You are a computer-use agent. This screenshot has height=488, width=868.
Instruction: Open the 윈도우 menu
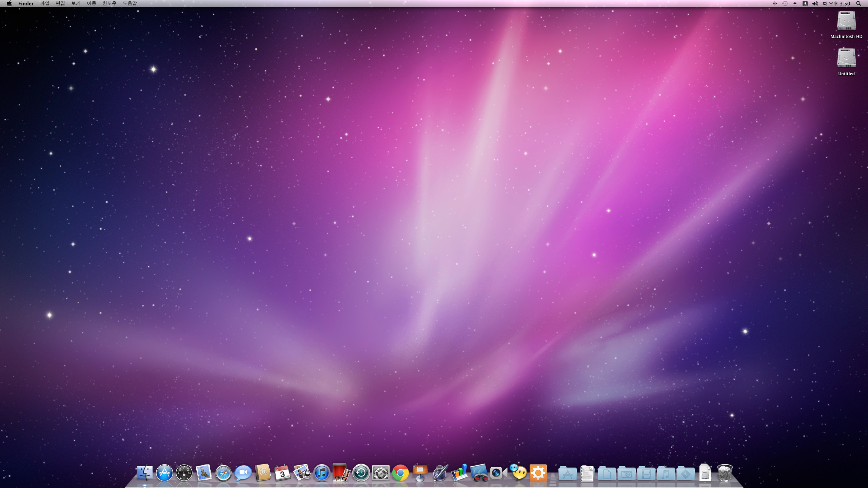[x=110, y=3]
